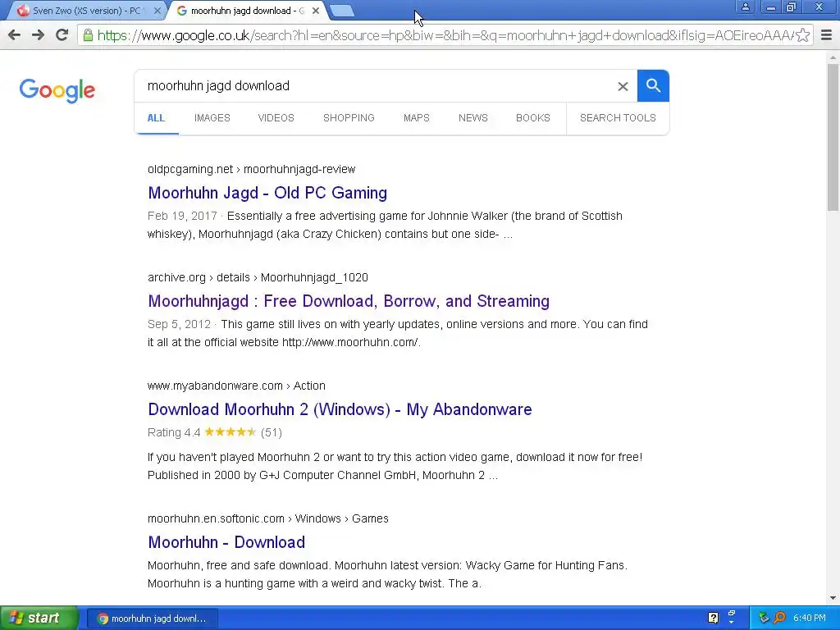Close the moorhuhn jagd download tab
840x630 pixels.
click(x=316, y=11)
